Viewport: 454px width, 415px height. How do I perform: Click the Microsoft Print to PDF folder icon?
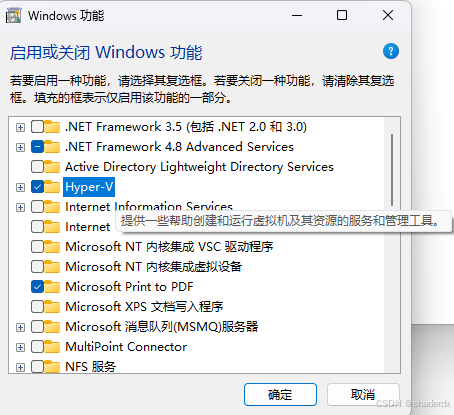(x=52, y=287)
